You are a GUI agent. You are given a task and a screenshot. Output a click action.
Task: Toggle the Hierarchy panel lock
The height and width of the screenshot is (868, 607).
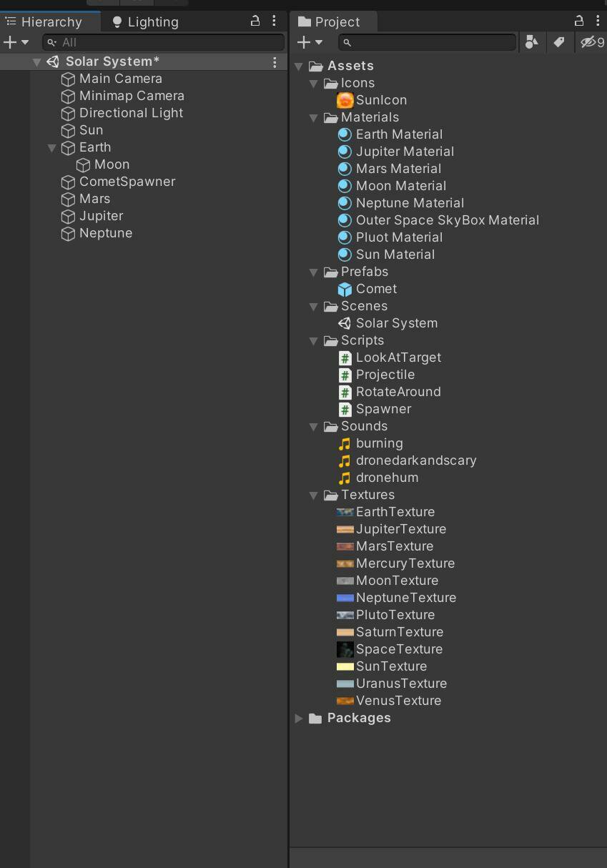coord(255,21)
